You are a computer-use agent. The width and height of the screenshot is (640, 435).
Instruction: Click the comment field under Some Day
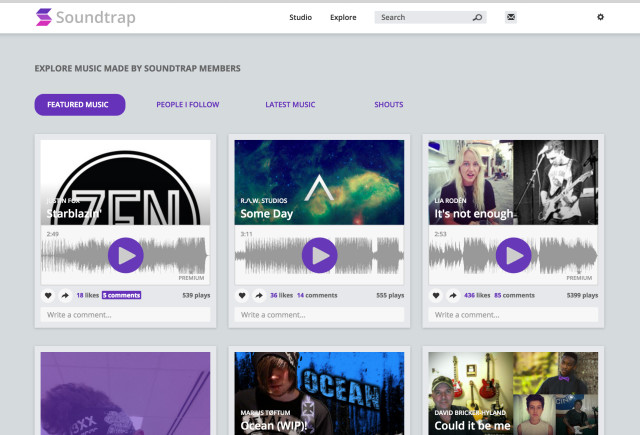319,315
